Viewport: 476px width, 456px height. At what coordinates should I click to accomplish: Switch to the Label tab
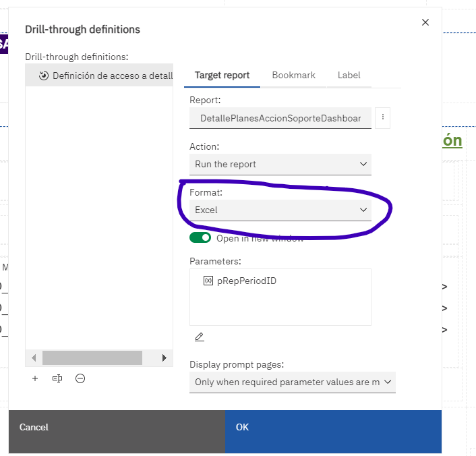[349, 76]
